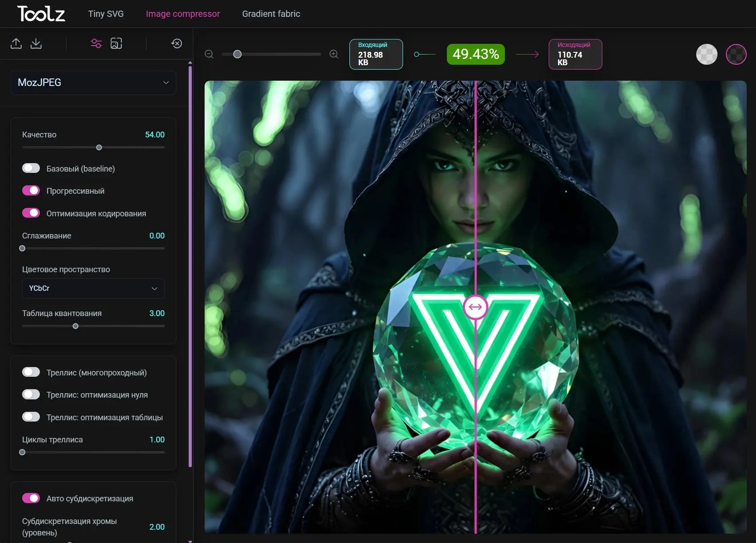
Task: Click the Цветовое пространство label
Action: click(x=66, y=269)
